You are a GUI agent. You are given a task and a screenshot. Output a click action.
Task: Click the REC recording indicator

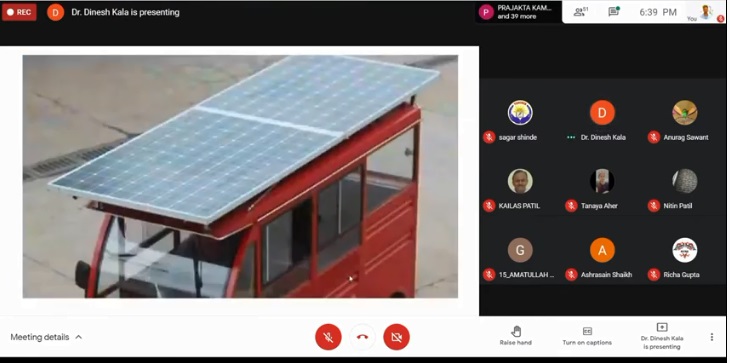(19, 12)
